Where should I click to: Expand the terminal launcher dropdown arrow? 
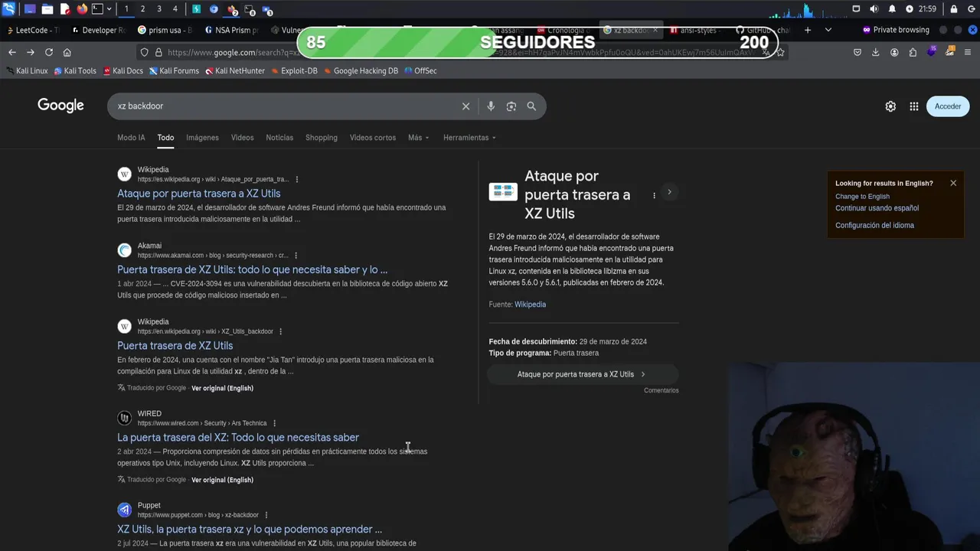click(x=109, y=9)
